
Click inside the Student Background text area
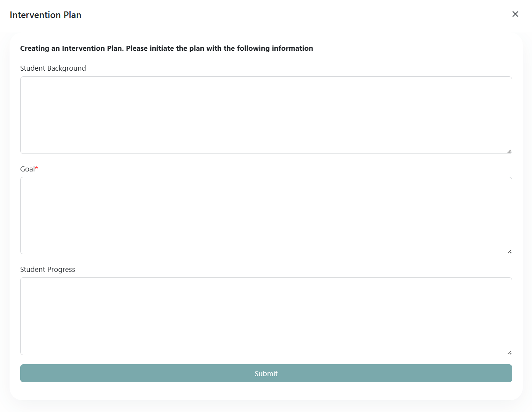(266, 115)
